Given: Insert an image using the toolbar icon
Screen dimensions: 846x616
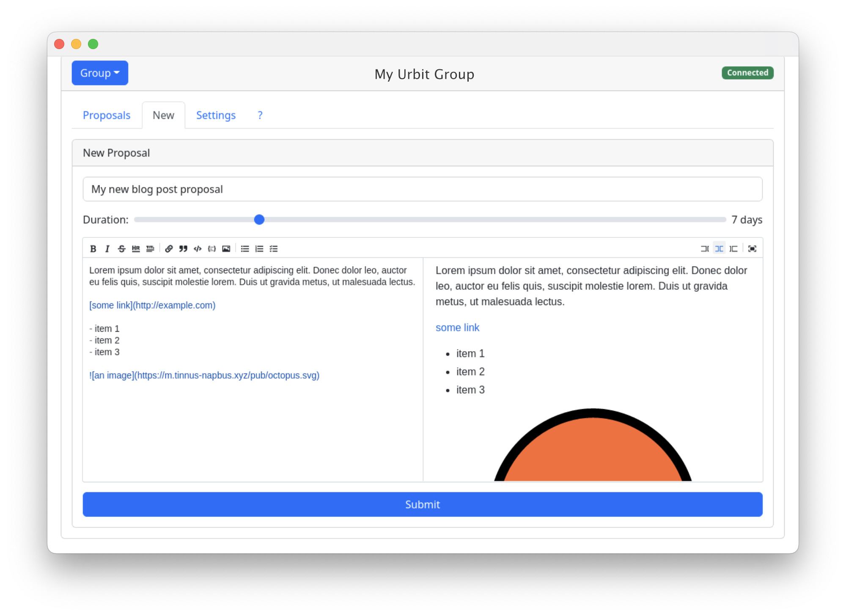Looking at the screenshot, I should point(226,249).
